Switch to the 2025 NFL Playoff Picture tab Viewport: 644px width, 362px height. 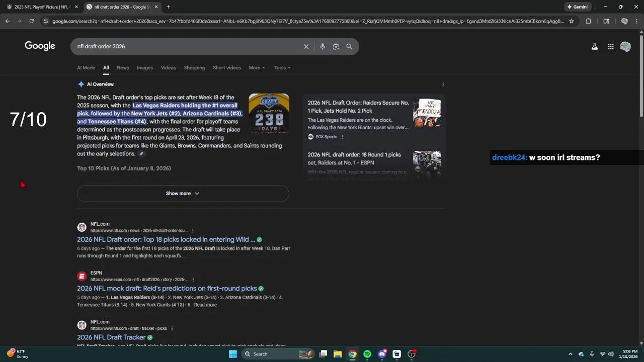(x=41, y=7)
